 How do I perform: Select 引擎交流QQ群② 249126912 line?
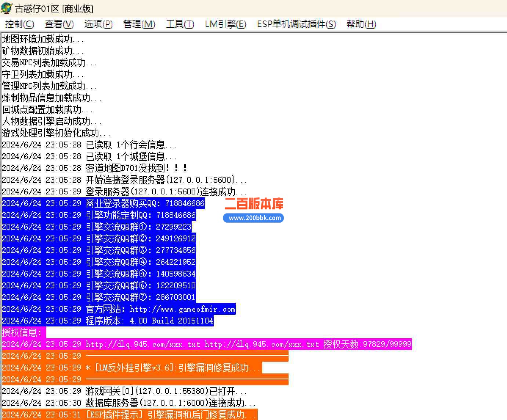99,238
